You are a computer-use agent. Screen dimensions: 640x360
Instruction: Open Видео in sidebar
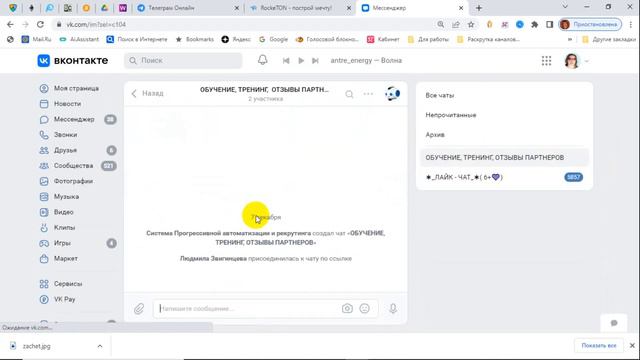tap(56, 212)
